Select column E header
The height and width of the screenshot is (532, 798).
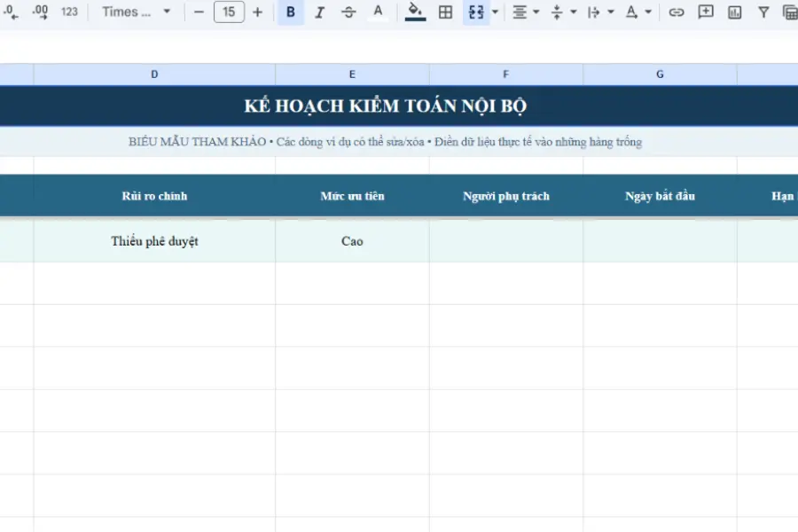point(352,74)
